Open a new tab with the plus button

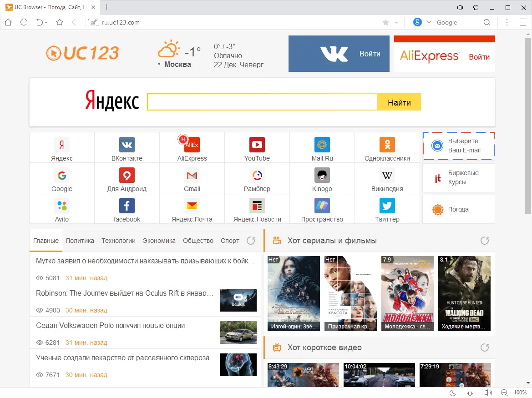click(x=106, y=7)
